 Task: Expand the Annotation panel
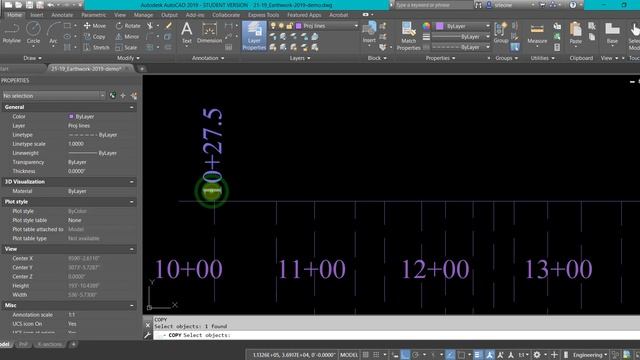click(208, 58)
